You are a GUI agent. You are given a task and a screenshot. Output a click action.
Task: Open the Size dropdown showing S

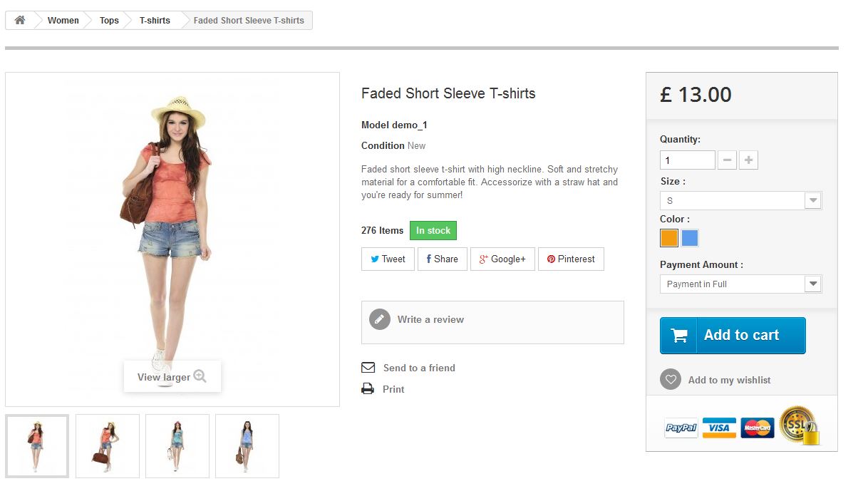pyautogui.click(x=740, y=201)
